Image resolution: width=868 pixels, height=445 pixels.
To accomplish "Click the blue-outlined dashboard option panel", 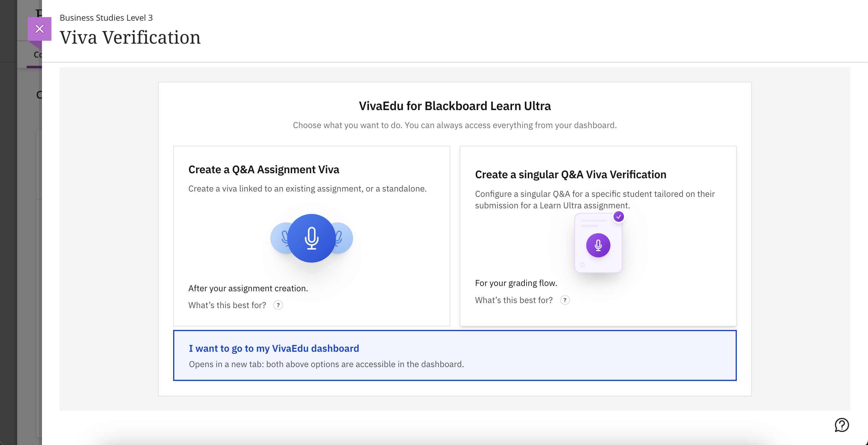I will point(455,356).
